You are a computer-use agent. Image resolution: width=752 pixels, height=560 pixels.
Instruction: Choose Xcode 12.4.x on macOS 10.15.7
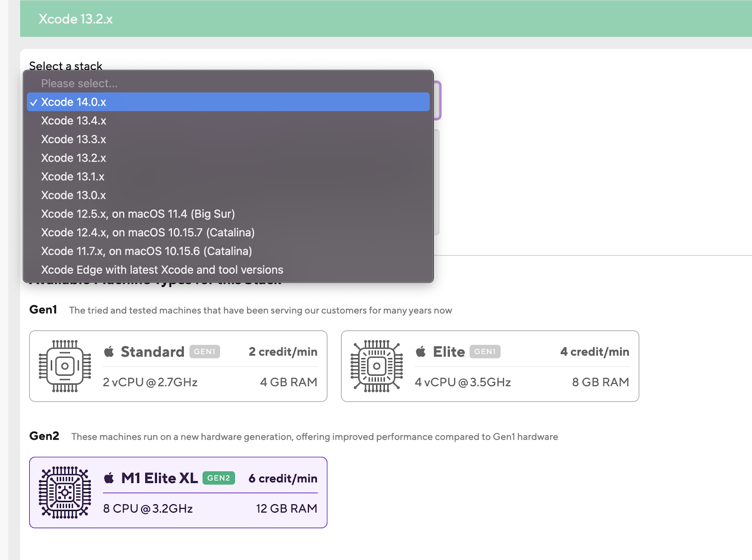pos(228,233)
